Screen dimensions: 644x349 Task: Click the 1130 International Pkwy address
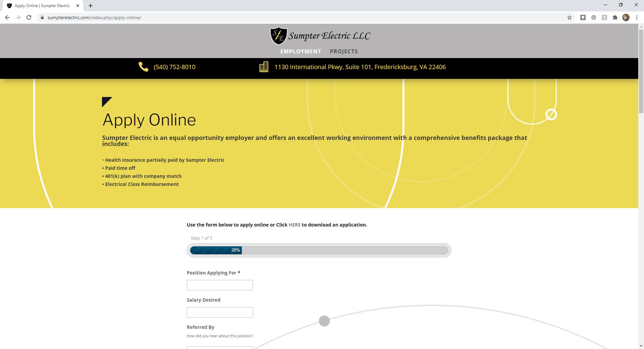360,67
